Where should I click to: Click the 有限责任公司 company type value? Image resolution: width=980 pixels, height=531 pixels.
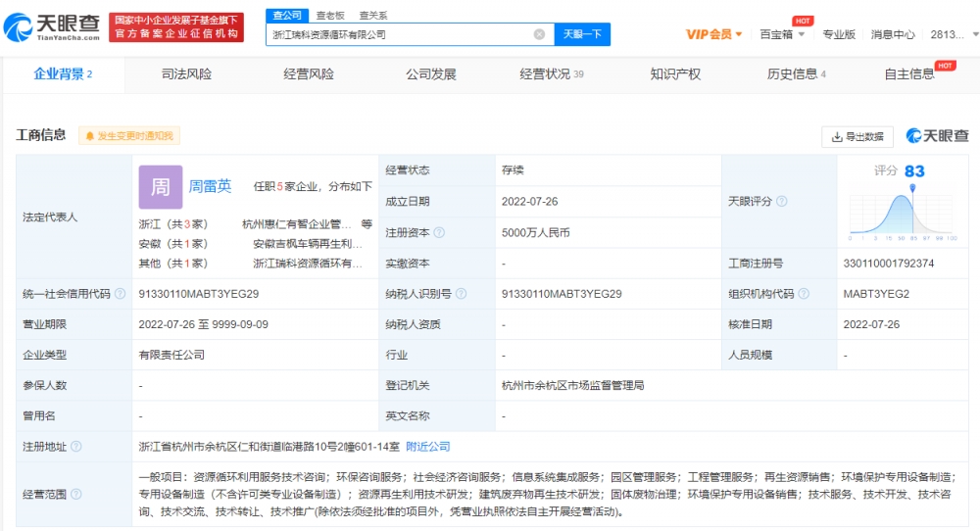point(171,355)
